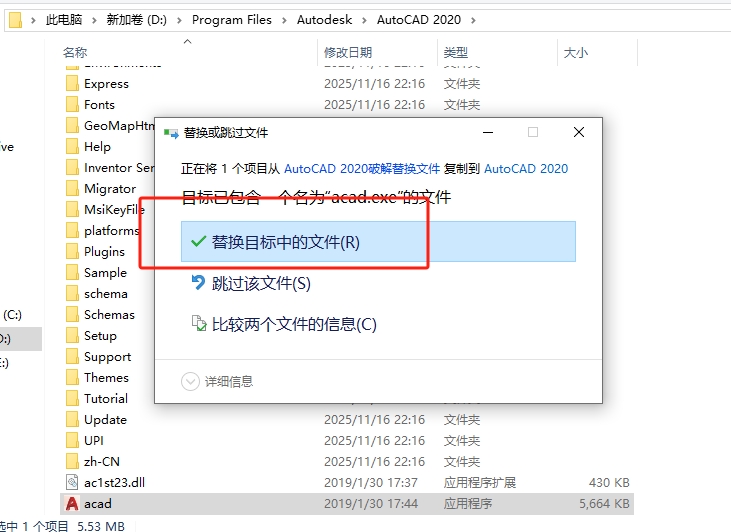The height and width of the screenshot is (532, 731).
Task: Select the MsiKeyFile folder icon
Action: [72, 210]
